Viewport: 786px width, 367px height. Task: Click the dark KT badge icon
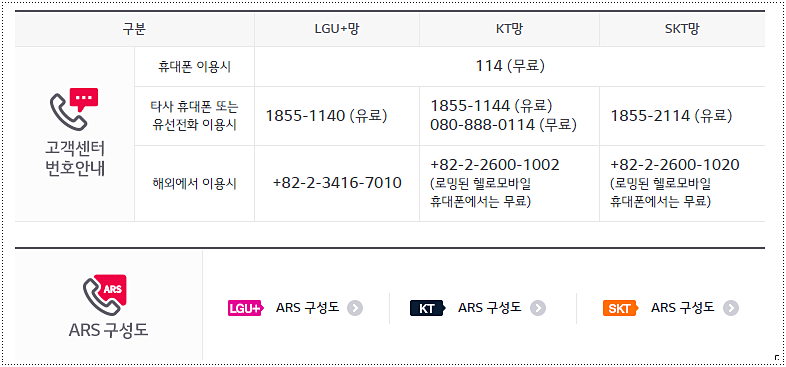pos(427,308)
